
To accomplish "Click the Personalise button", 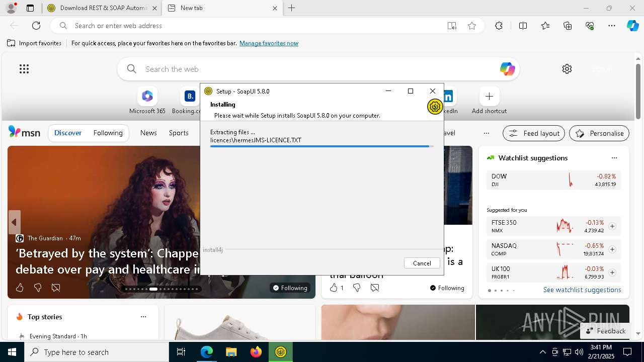I will pos(599,133).
